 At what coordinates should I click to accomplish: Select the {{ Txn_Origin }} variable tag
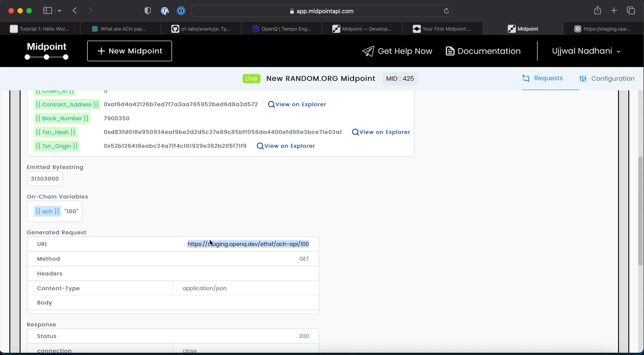tap(57, 146)
